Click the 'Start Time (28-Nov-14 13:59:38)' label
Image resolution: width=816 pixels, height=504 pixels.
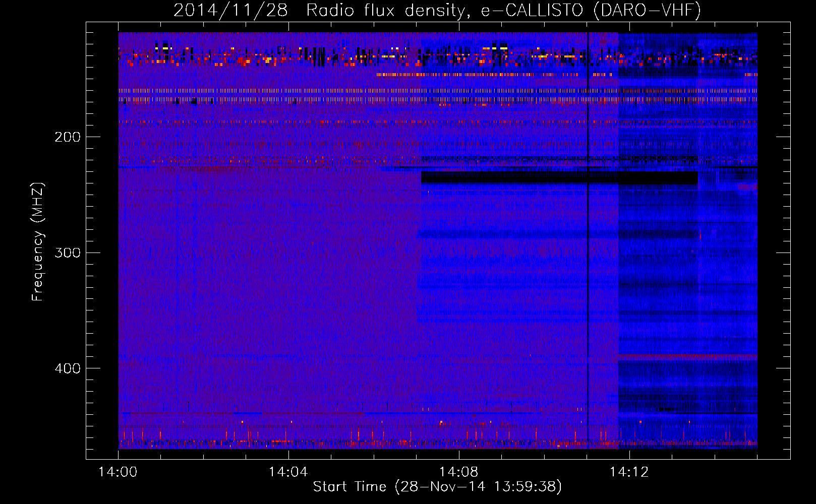click(437, 487)
